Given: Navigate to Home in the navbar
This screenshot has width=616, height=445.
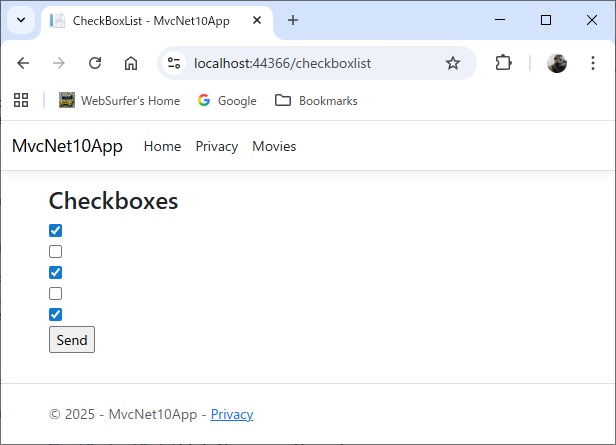Looking at the screenshot, I should [x=162, y=146].
